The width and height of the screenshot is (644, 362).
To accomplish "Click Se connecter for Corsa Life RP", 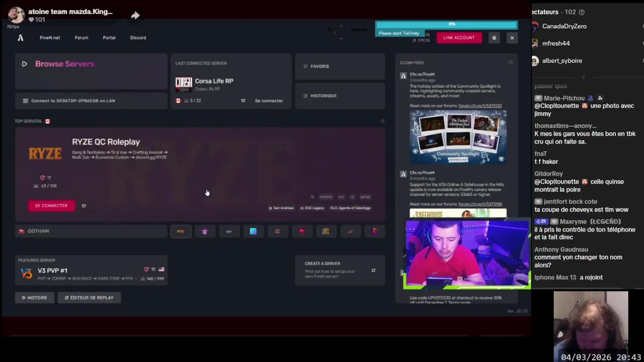I will point(269,101).
